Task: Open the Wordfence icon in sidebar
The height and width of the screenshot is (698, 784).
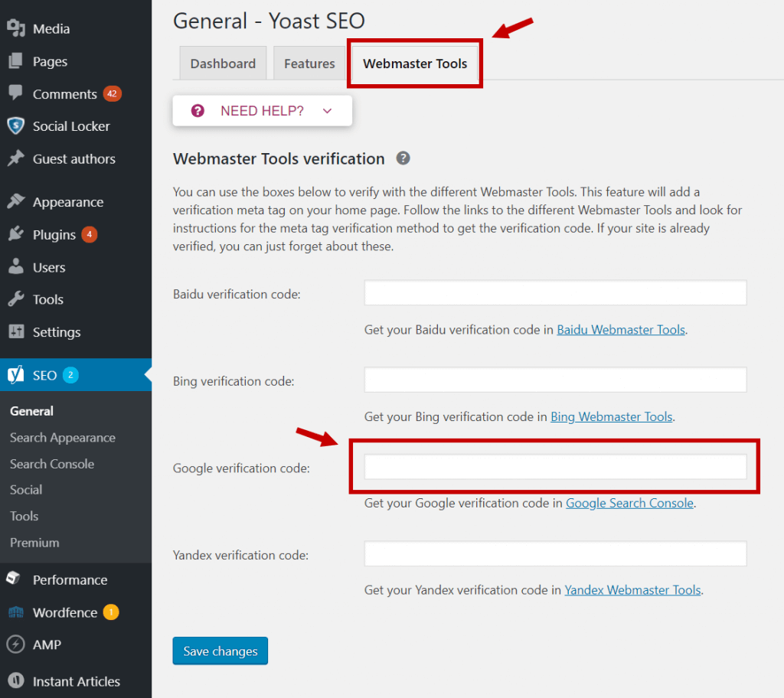Action: (x=16, y=612)
